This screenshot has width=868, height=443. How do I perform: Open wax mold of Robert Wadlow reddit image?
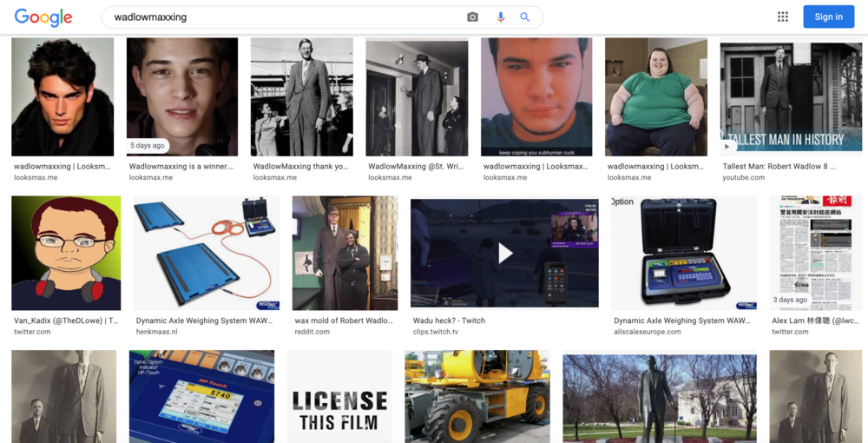click(345, 253)
